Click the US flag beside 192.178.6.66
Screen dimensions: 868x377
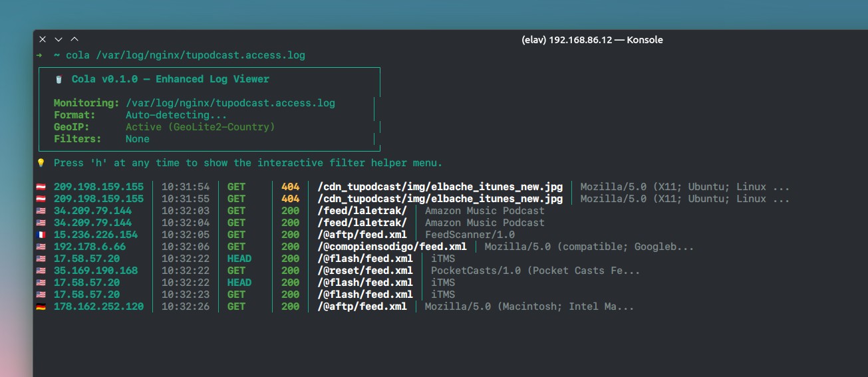(41, 247)
